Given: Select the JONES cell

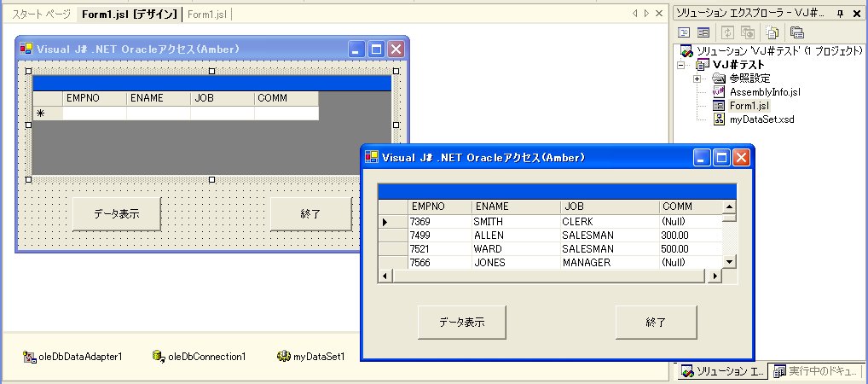Looking at the screenshot, I should click(x=516, y=263).
